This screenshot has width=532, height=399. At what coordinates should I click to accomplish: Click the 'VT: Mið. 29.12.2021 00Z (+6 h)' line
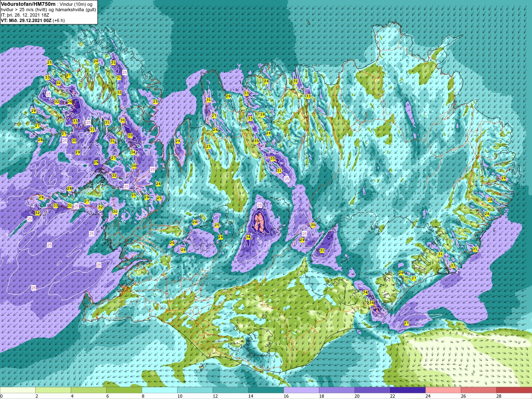coord(32,20)
